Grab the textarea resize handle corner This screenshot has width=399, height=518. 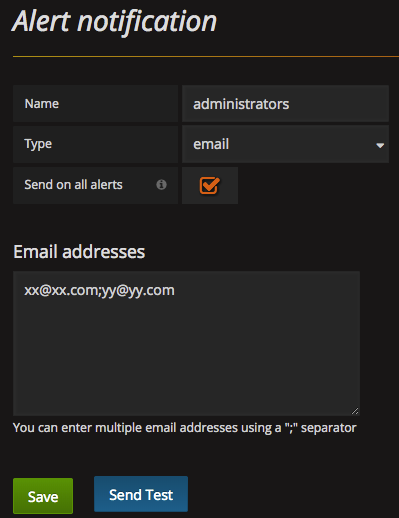coord(355,411)
